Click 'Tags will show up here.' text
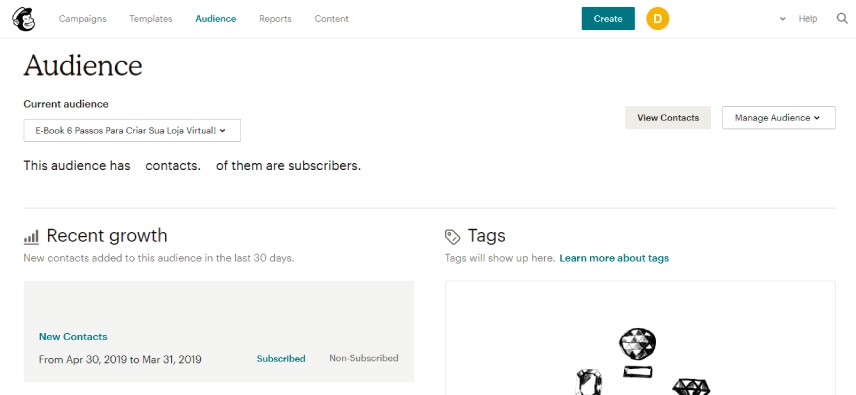The height and width of the screenshot is (395, 856). point(500,258)
